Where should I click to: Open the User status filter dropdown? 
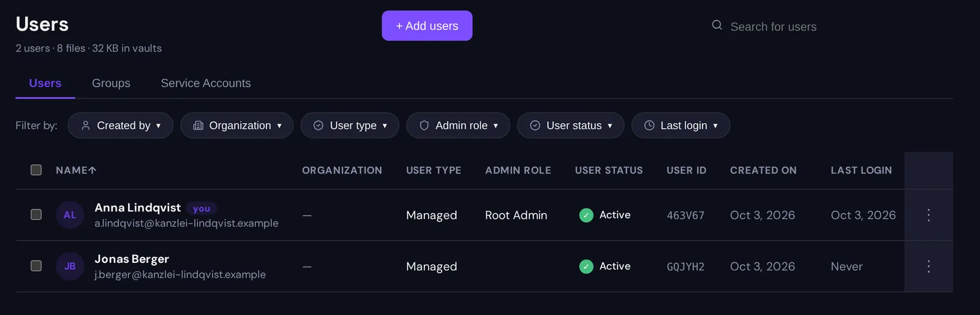[x=571, y=125]
